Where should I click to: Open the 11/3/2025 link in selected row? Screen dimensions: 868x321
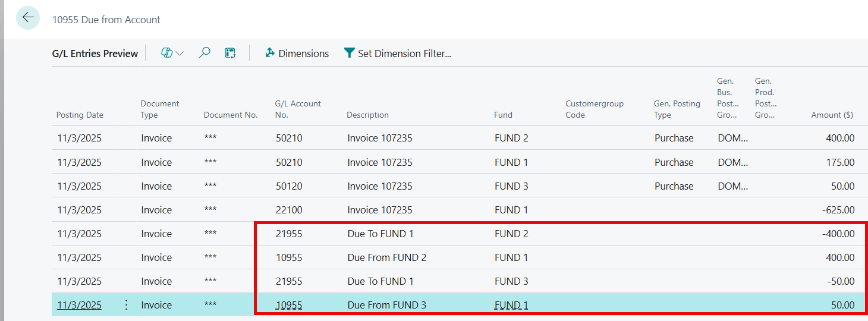coord(79,305)
